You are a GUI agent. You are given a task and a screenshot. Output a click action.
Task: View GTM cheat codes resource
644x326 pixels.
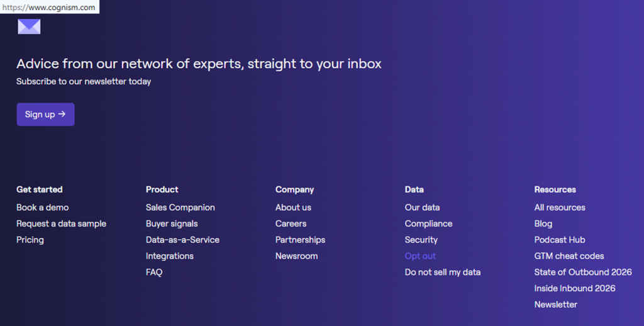tap(569, 256)
